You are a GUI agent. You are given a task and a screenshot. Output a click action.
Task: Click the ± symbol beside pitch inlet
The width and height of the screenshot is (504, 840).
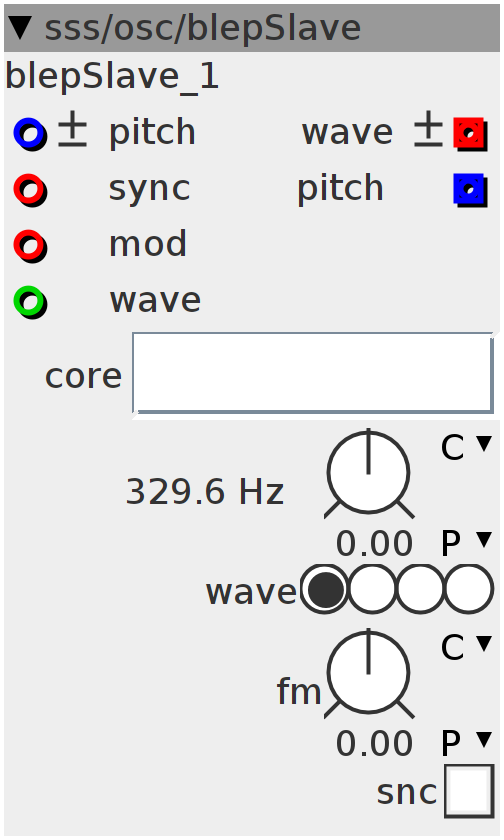[72, 130]
